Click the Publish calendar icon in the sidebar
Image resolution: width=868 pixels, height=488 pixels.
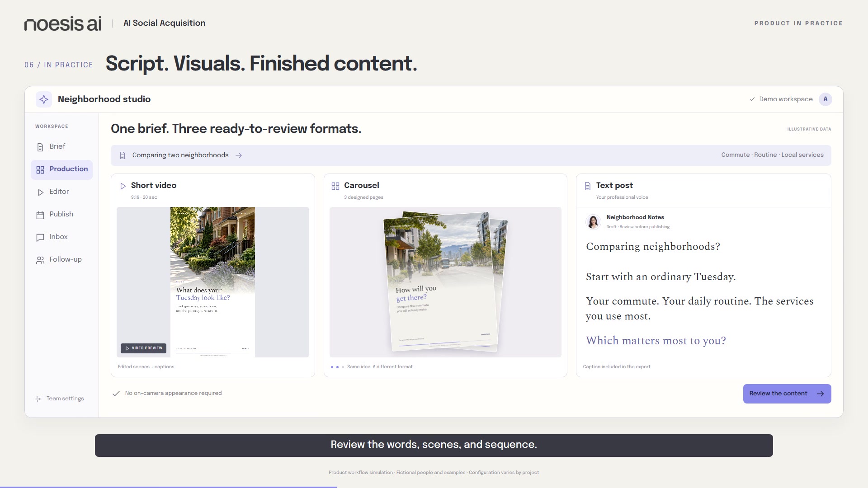40,215
